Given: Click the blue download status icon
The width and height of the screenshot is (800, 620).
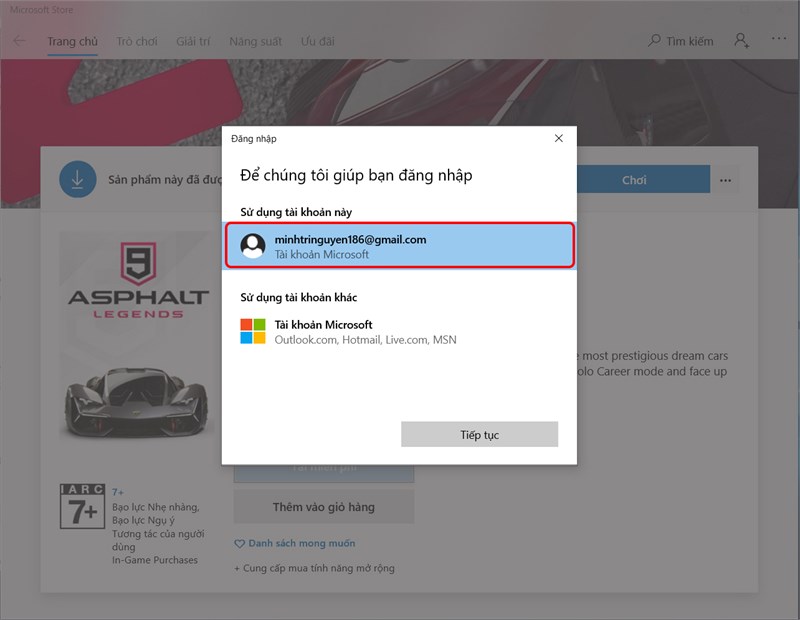Looking at the screenshot, I should point(78,179).
